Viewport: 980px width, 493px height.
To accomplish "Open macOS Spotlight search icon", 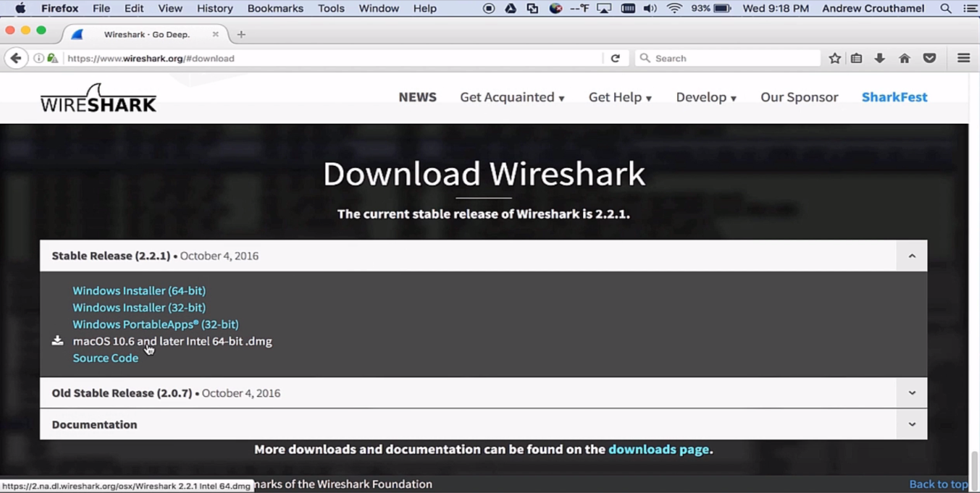I will pyautogui.click(x=946, y=9).
